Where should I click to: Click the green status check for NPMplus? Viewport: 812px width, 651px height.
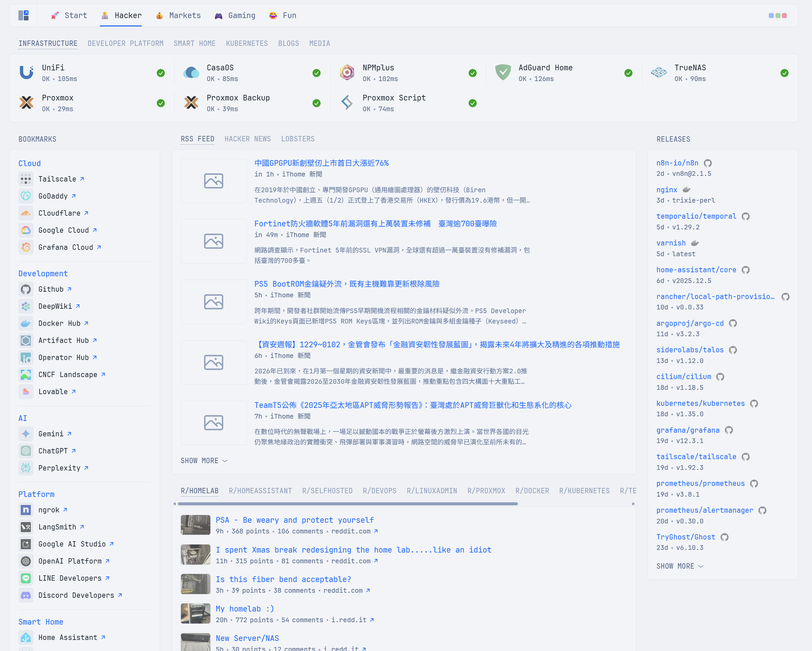(472, 73)
